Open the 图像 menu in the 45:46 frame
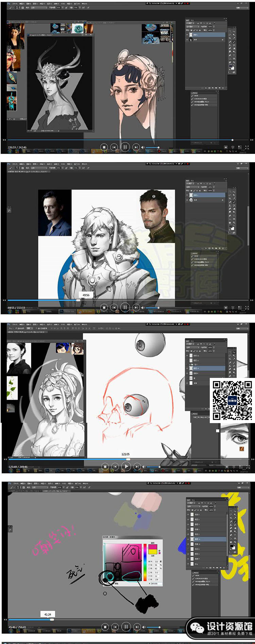Viewport: 255px width, 644px height. (30, 483)
